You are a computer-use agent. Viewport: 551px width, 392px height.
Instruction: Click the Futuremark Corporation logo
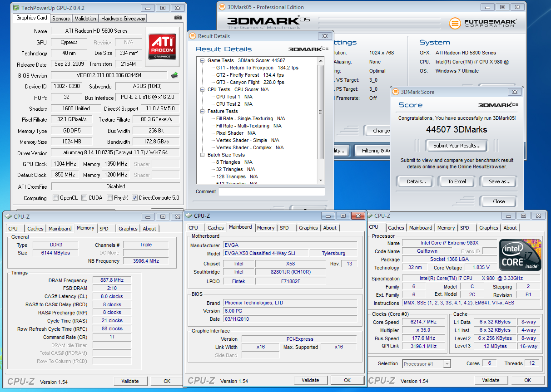pos(483,23)
